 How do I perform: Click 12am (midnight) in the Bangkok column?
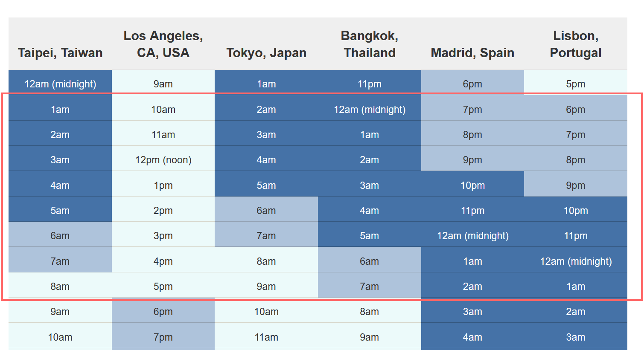370,110
